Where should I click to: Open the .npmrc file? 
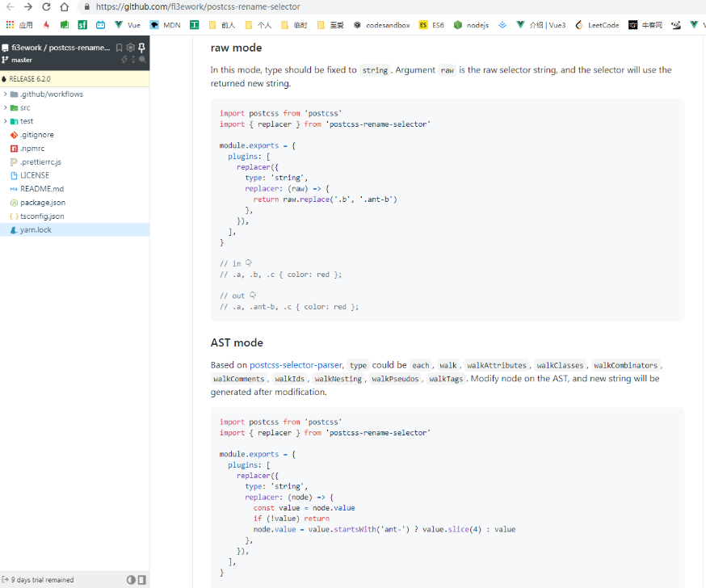click(x=75, y=148)
